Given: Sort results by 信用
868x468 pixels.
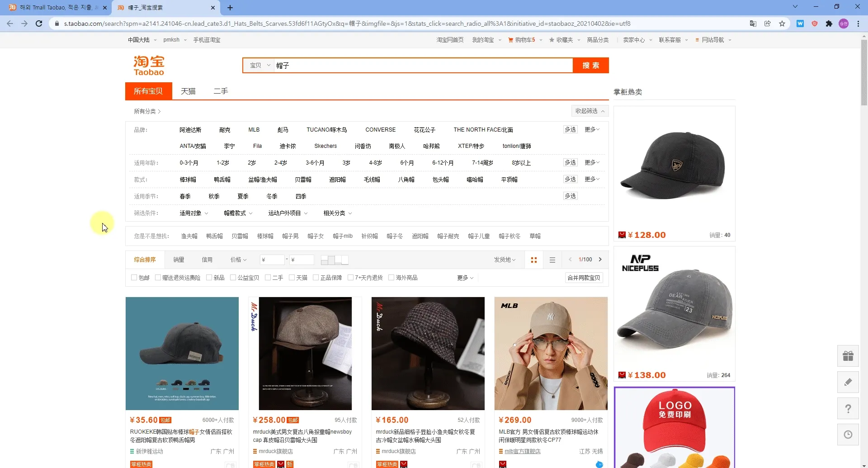Looking at the screenshot, I should coord(207,260).
